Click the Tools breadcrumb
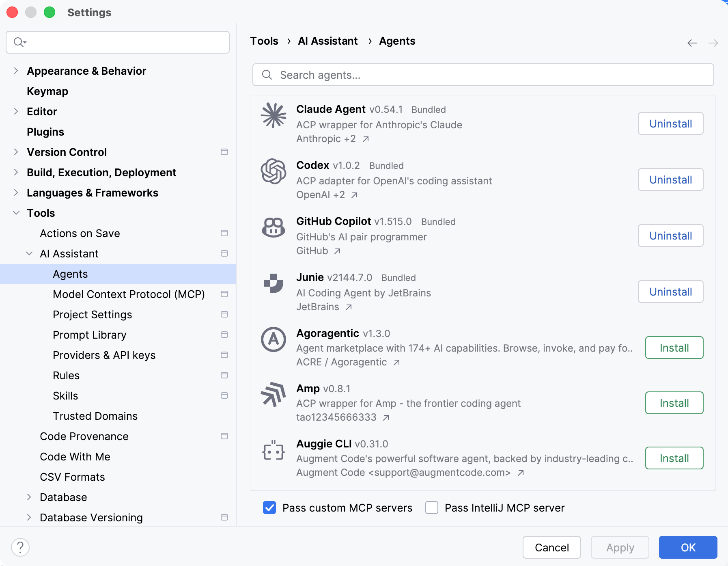 [x=264, y=41]
